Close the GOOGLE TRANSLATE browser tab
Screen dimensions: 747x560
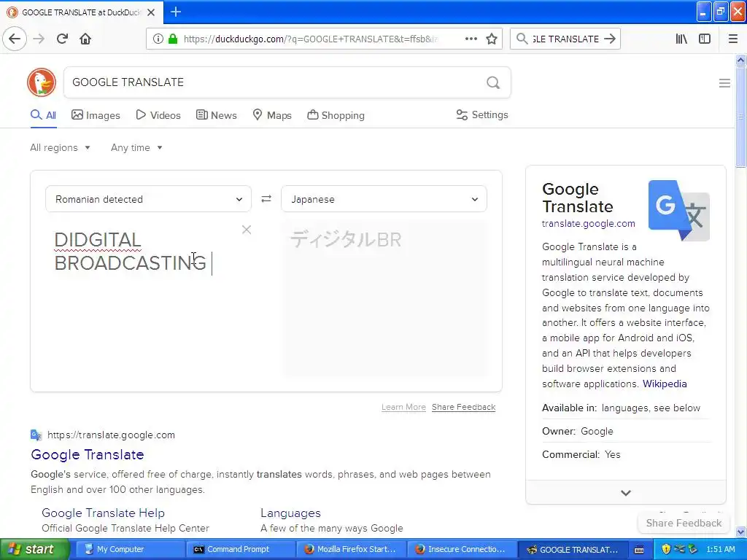point(151,12)
